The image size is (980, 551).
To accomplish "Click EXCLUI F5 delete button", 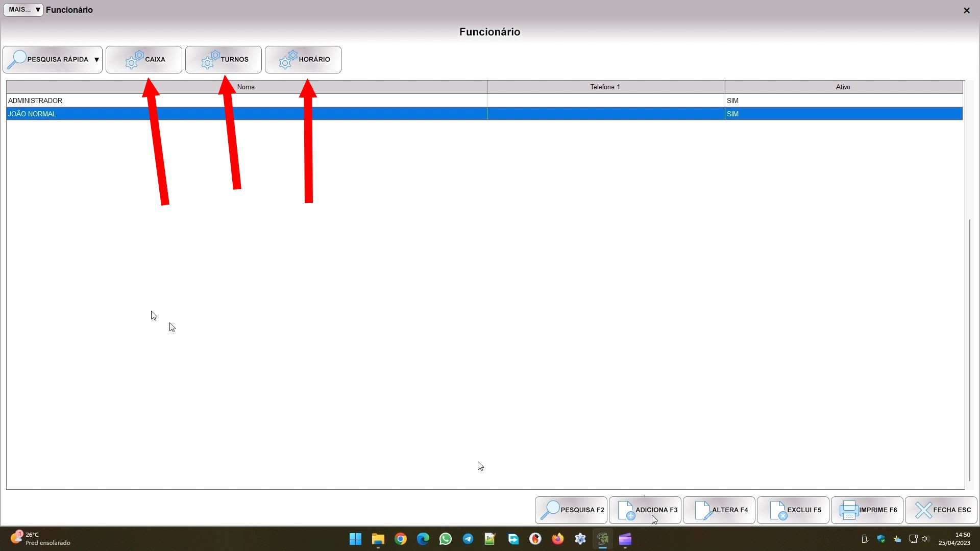I will coord(793,510).
